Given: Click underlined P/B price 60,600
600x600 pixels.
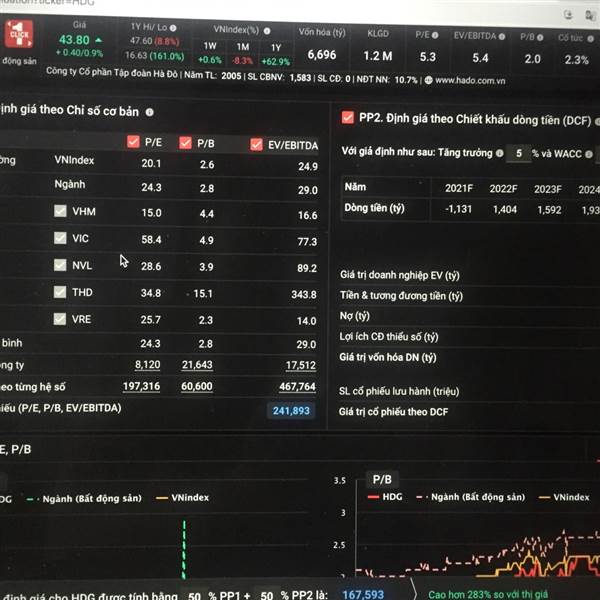Looking at the screenshot, I should (197, 386).
